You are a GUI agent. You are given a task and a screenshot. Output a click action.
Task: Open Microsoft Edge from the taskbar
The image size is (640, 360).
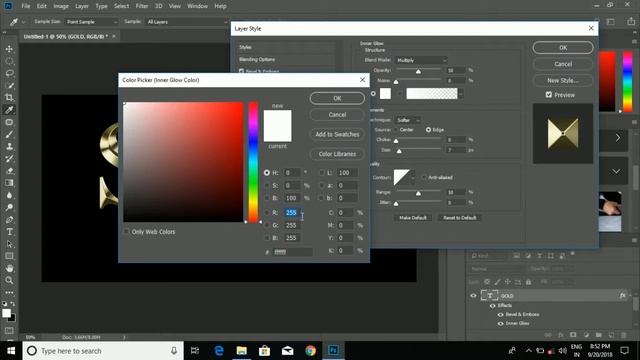219,351
